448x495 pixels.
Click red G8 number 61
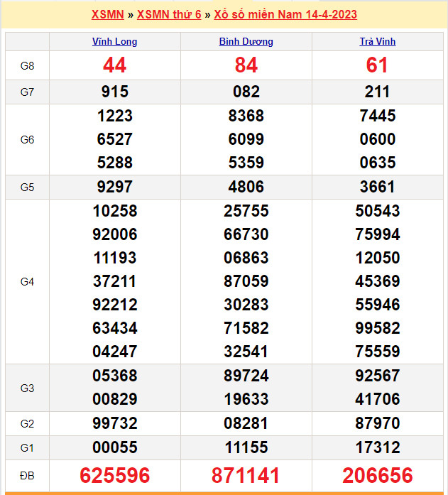pyautogui.click(x=377, y=65)
